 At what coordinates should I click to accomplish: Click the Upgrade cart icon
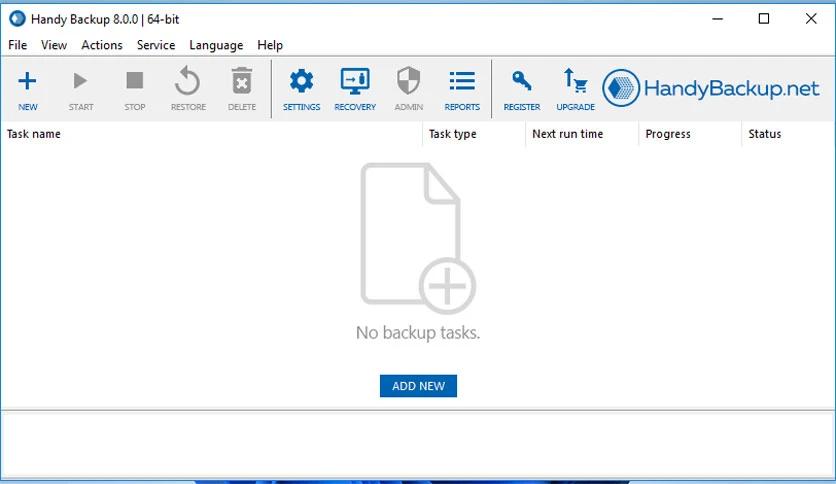[x=576, y=81]
